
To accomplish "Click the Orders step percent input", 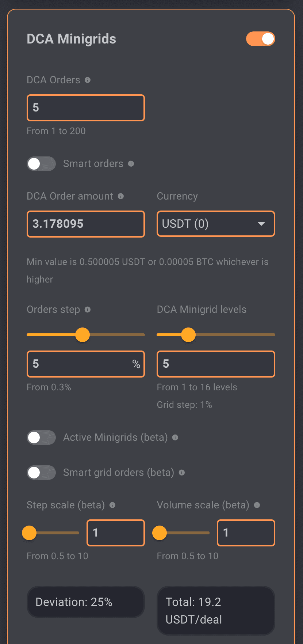I will coord(80,364).
